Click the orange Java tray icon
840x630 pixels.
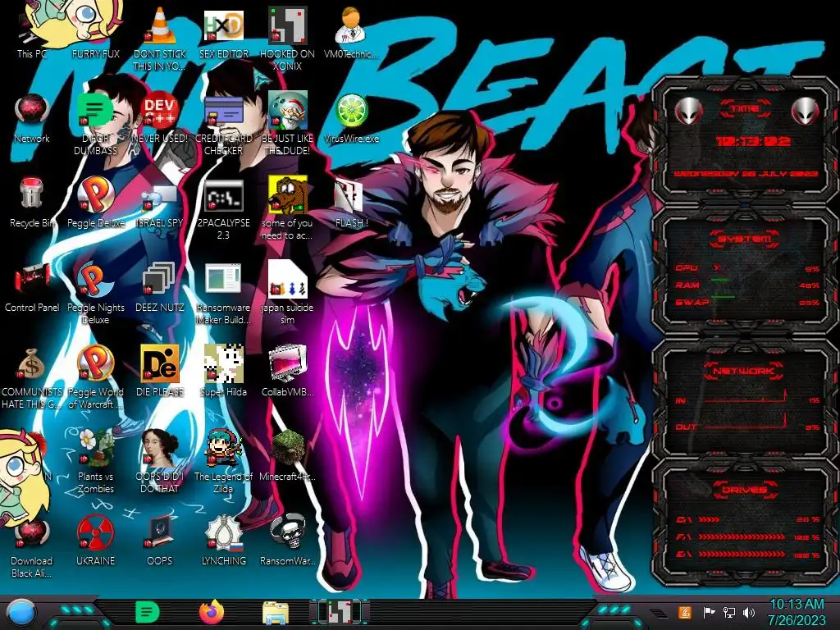pos(685,612)
